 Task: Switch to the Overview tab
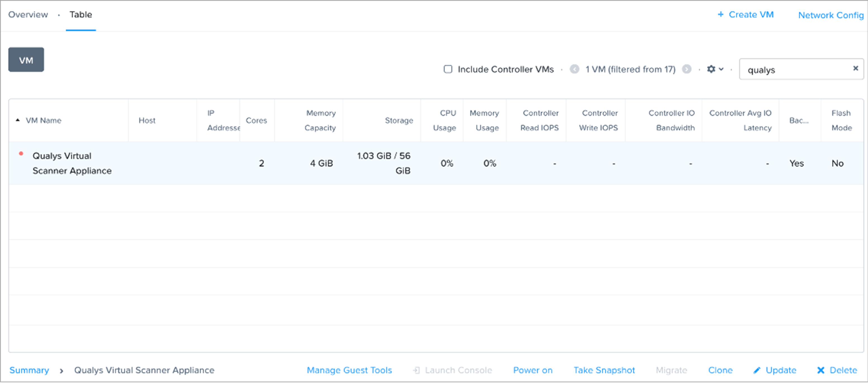coord(28,15)
